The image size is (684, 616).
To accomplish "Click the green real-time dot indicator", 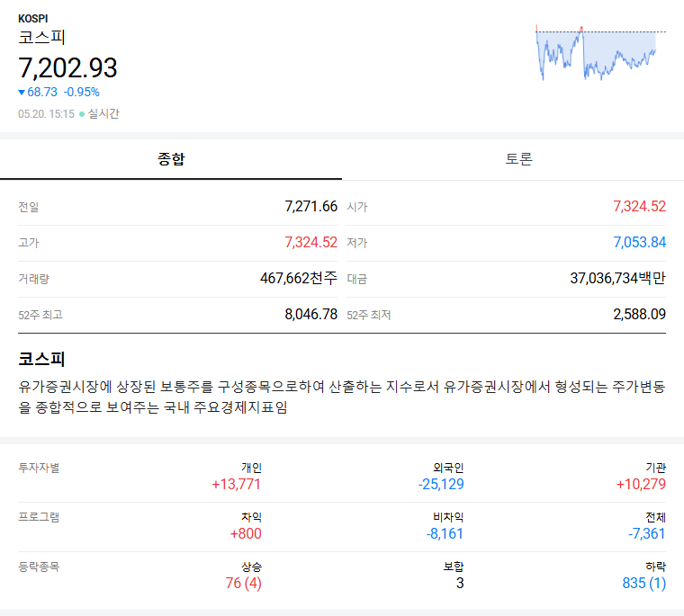I will (82, 114).
